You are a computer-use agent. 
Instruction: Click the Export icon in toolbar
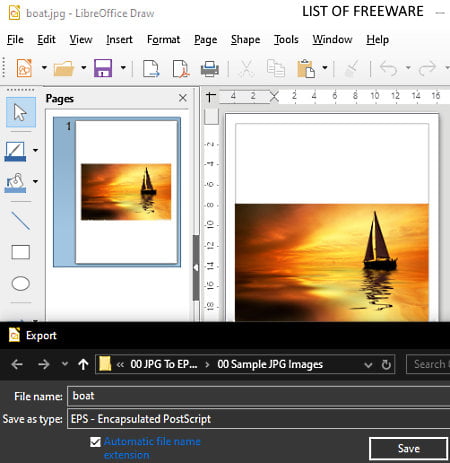click(151, 68)
